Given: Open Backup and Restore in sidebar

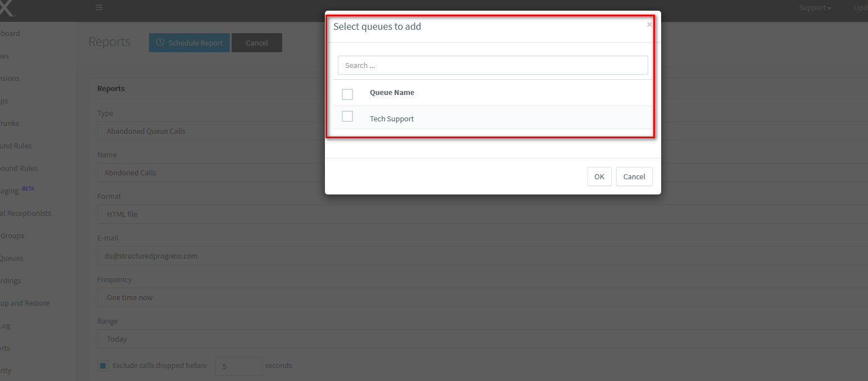Looking at the screenshot, I should [25, 303].
